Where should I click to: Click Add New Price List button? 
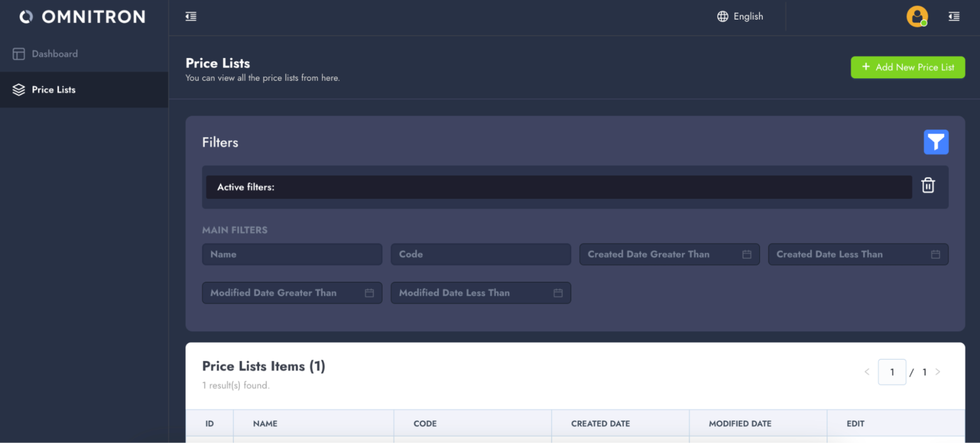pyautogui.click(x=907, y=67)
